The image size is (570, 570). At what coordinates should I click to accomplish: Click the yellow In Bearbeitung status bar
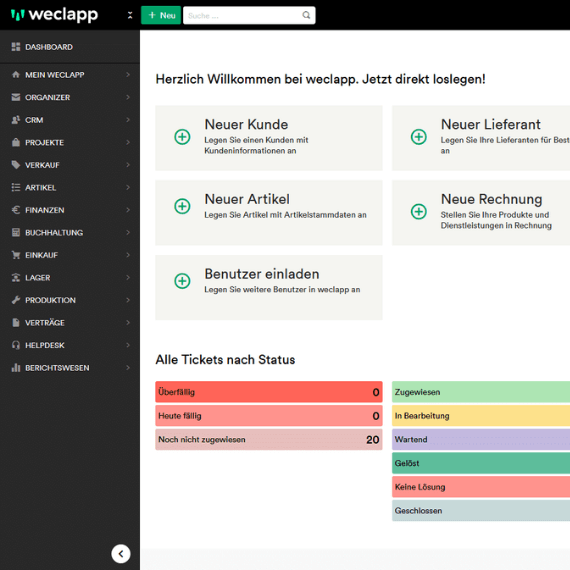coord(481,416)
